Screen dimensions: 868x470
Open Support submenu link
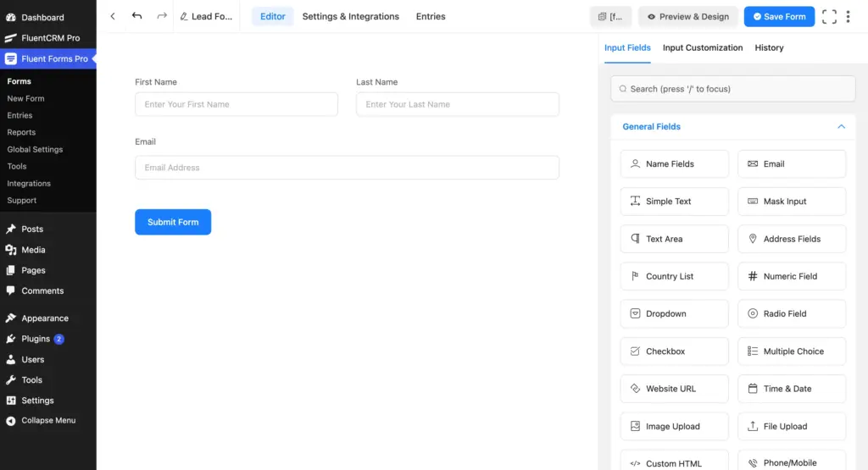pyautogui.click(x=21, y=200)
